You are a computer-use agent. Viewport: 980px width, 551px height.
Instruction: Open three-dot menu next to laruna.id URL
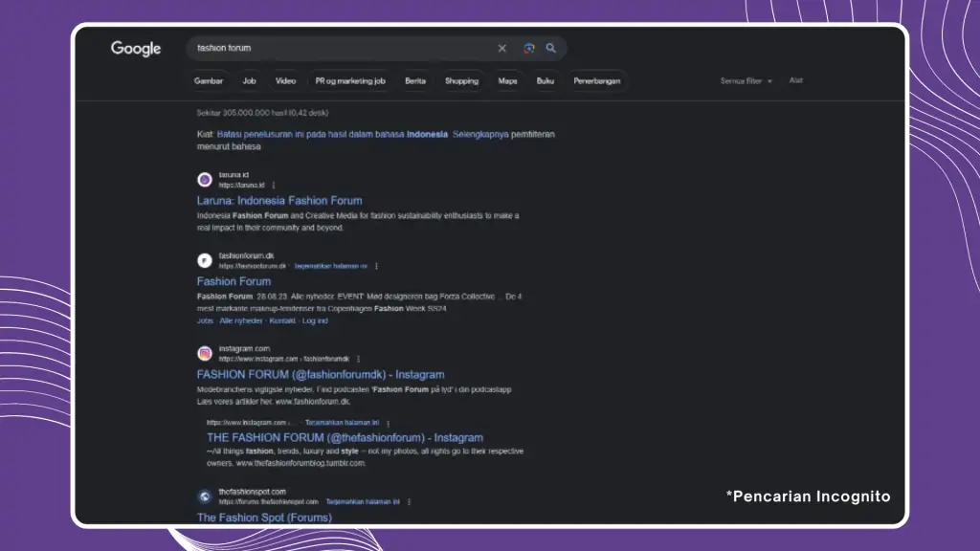(274, 185)
